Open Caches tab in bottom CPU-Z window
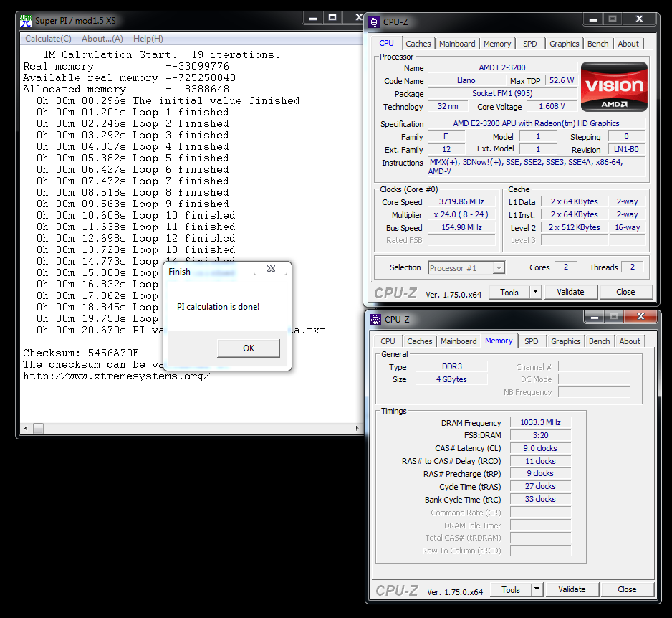The width and height of the screenshot is (672, 618). tap(420, 341)
